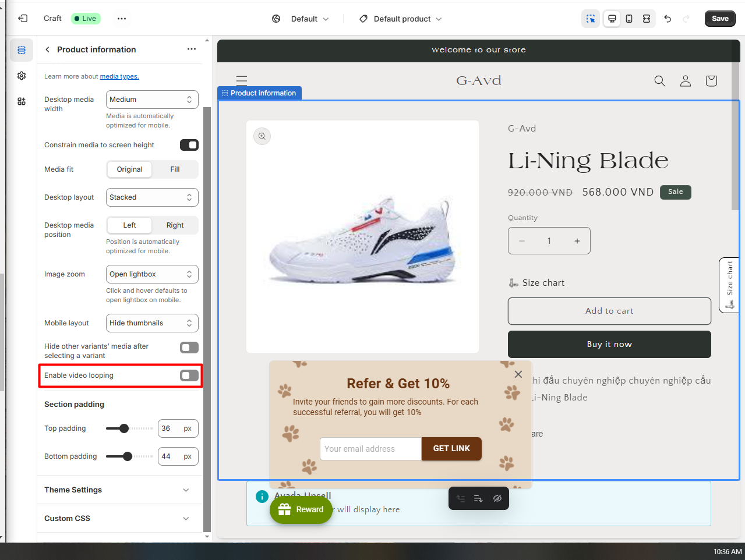Click the account login icon
Screen dimensions: 745x560
[686, 81]
